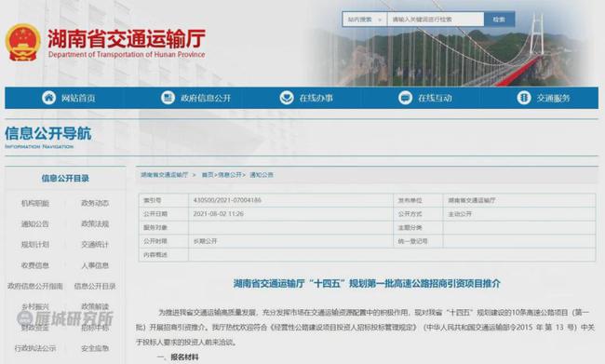Click the 长期公开 value cell
This screenshot has width=605, height=364.
(291, 241)
